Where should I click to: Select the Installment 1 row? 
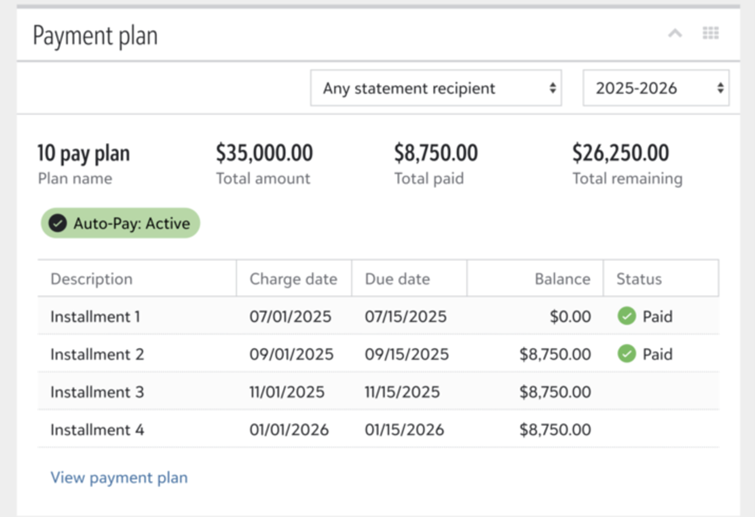(x=378, y=316)
